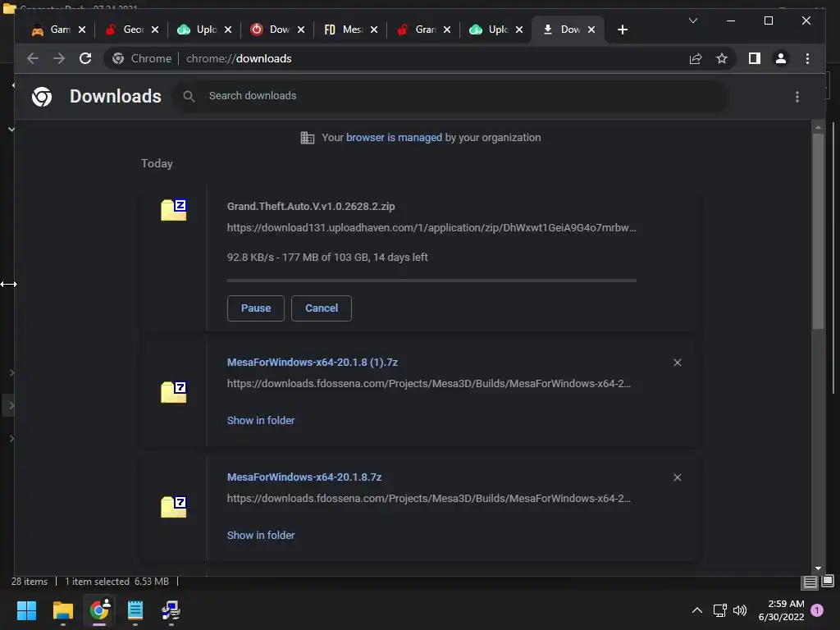Screen dimensions: 840x630
Task: Cancel the Grand Theft Auto V download
Action: (322, 308)
